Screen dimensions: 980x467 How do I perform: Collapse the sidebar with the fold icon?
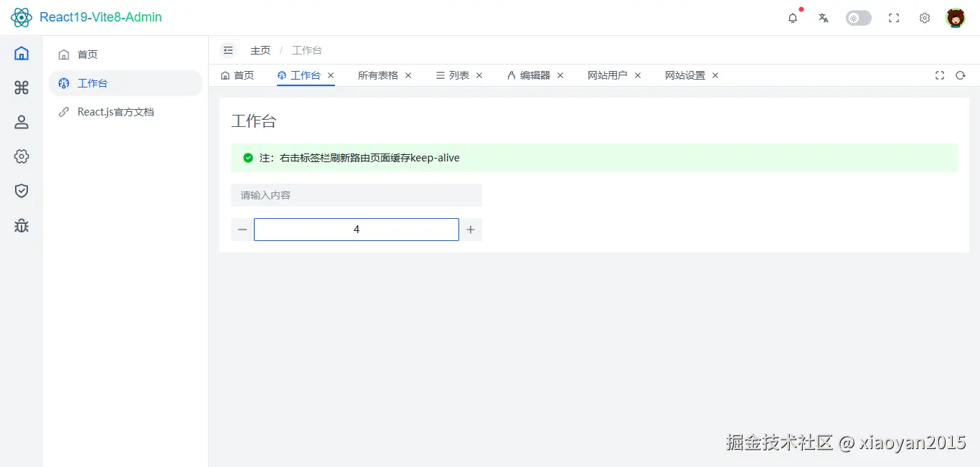pos(228,50)
